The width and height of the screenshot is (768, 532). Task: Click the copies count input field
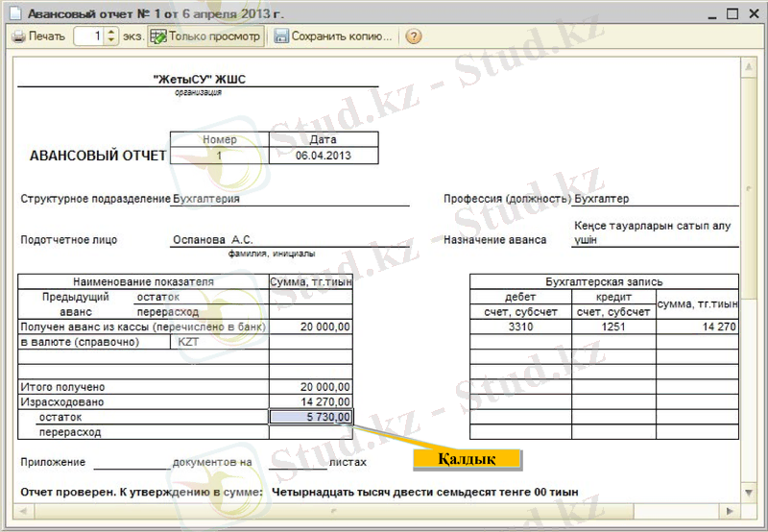(x=89, y=36)
